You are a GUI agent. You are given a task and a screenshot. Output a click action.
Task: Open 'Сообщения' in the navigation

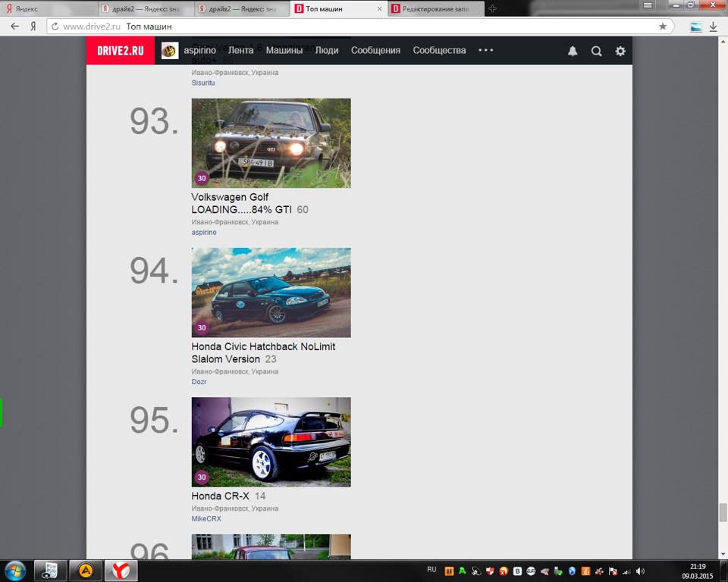click(x=375, y=50)
